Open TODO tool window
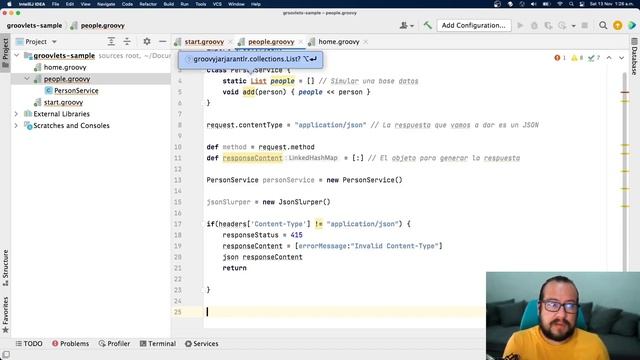Screen dimensions: 640x360 point(29,344)
